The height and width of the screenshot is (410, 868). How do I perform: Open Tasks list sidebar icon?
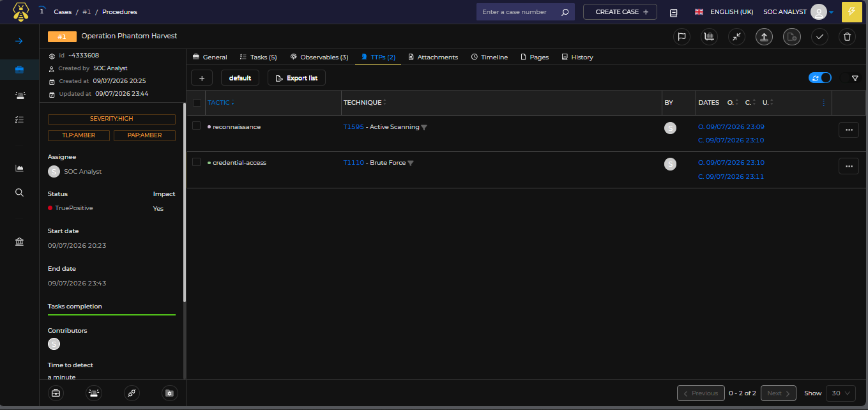[20, 119]
